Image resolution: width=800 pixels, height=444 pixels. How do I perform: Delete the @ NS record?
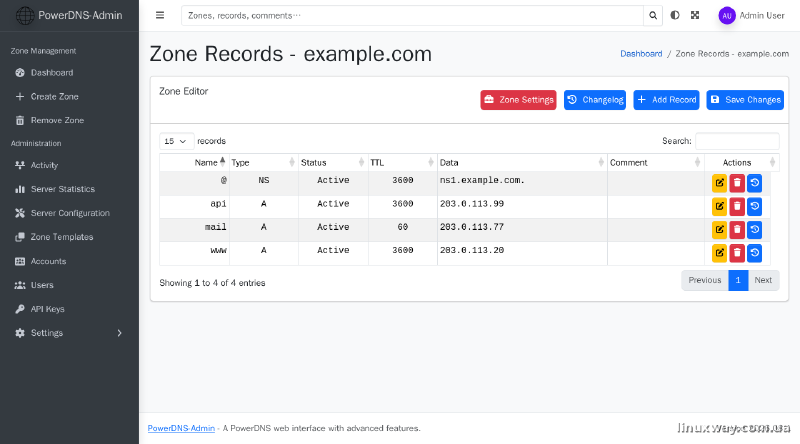tap(737, 183)
